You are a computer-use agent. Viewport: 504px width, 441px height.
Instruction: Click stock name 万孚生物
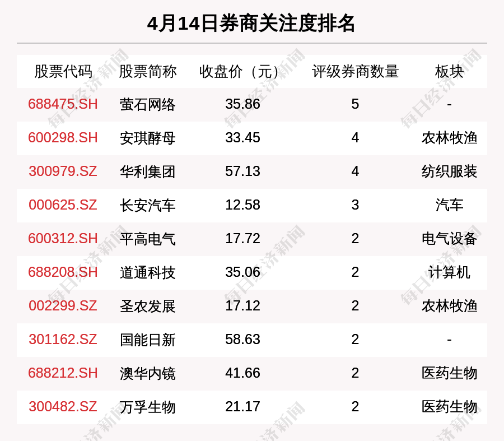coord(147,407)
